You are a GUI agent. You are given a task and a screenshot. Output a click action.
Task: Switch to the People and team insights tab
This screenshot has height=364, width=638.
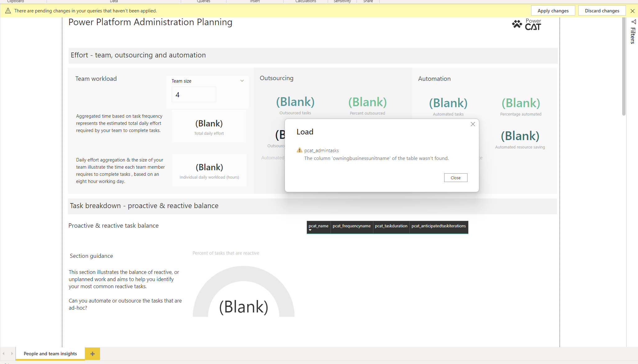[50, 353]
